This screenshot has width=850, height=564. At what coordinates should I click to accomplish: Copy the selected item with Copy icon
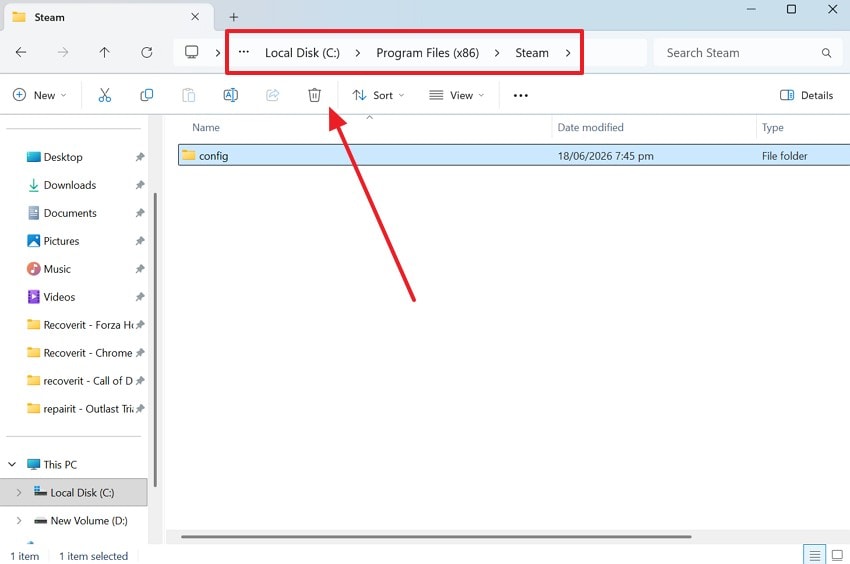point(146,95)
